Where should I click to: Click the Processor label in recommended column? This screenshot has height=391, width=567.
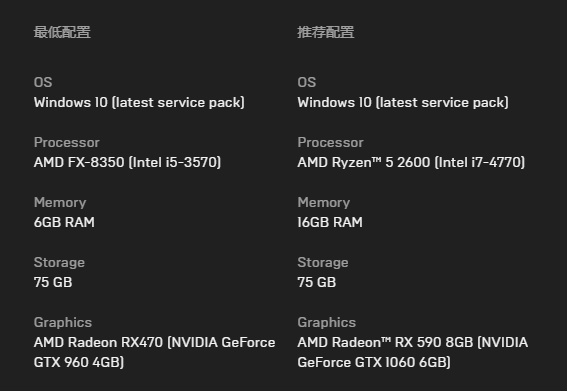pos(330,143)
